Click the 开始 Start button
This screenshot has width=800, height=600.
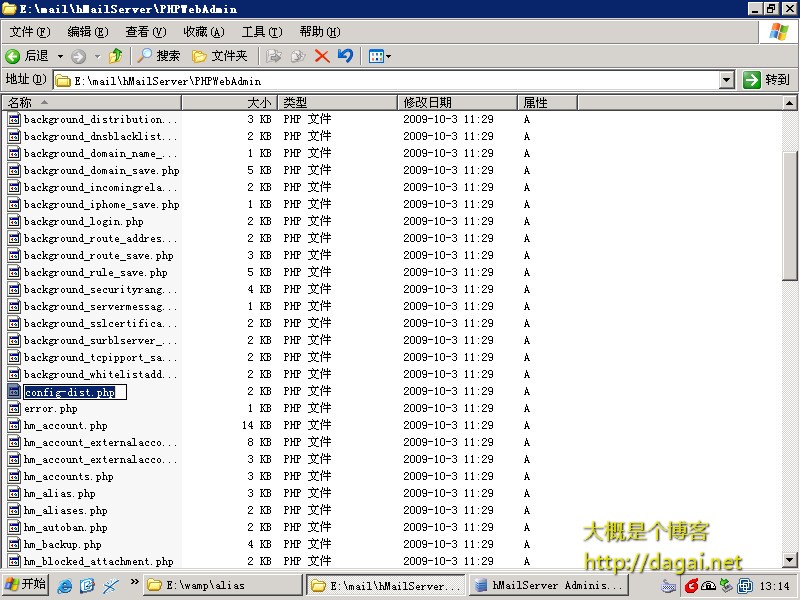coord(25,585)
